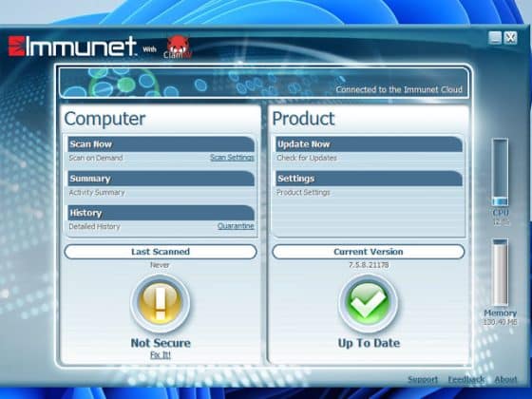Viewport: 532px width, 399px height.
Task: Click the 'Check for Updates' text
Action: (307, 158)
